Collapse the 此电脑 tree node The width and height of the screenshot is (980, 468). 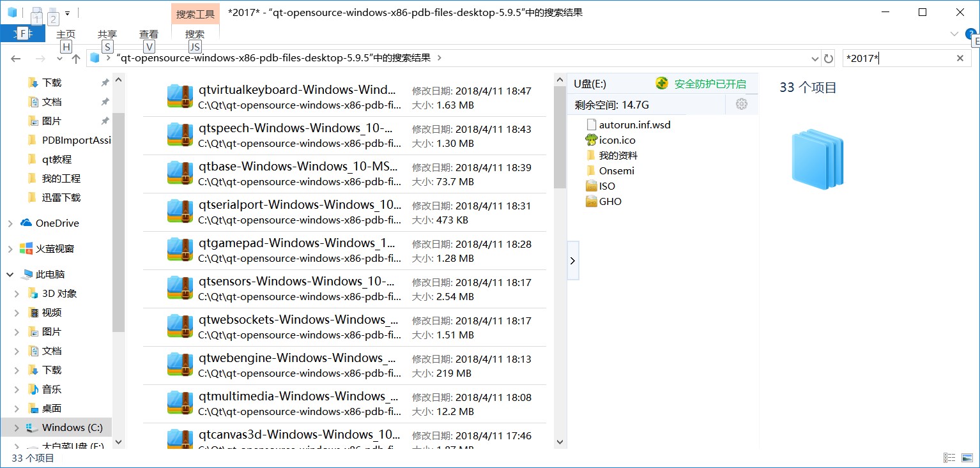click(10, 275)
